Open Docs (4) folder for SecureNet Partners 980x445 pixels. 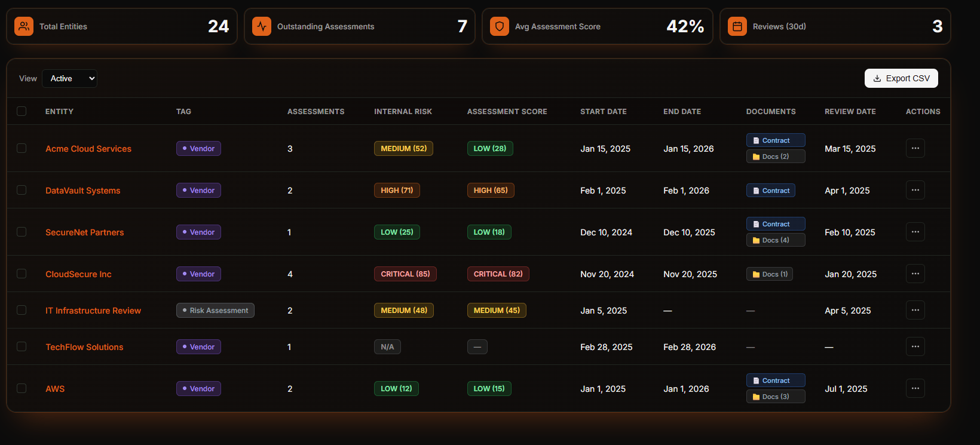point(776,240)
